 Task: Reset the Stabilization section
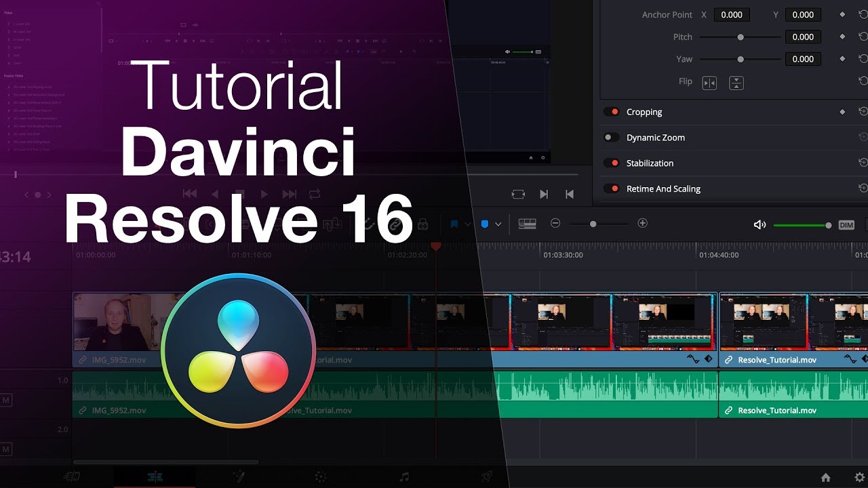coord(863,163)
